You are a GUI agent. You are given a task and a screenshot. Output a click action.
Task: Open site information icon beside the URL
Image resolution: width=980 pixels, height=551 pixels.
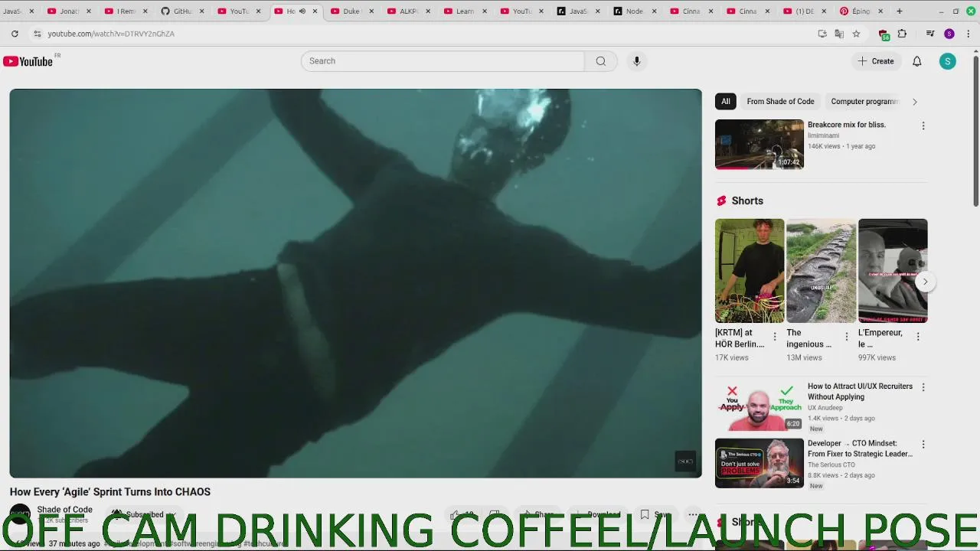tap(37, 34)
